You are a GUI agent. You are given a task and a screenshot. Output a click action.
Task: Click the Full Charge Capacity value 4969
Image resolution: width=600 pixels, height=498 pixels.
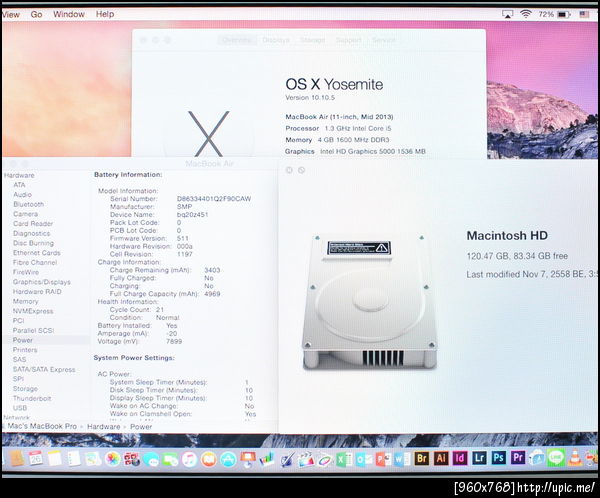click(x=212, y=294)
